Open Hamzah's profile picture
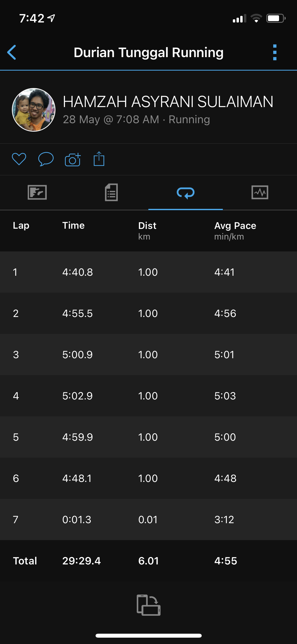This screenshot has height=644, width=297. (x=34, y=110)
